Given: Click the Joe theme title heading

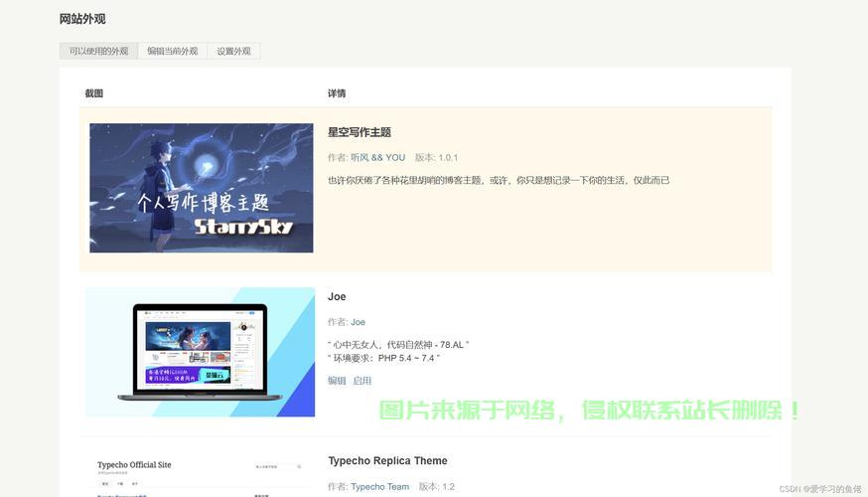Looking at the screenshot, I should pyautogui.click(x=337, y=296).
